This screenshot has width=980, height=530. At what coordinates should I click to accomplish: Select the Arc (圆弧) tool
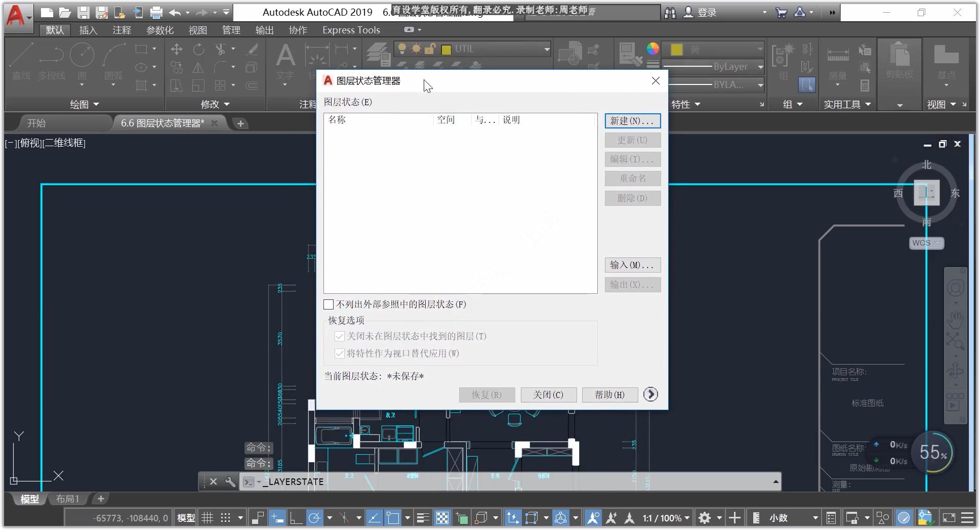(x=113, y=62)
